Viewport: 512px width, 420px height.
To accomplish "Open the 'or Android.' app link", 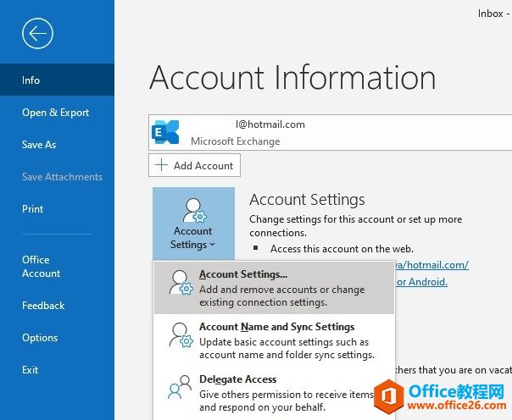I will point(421,282).
